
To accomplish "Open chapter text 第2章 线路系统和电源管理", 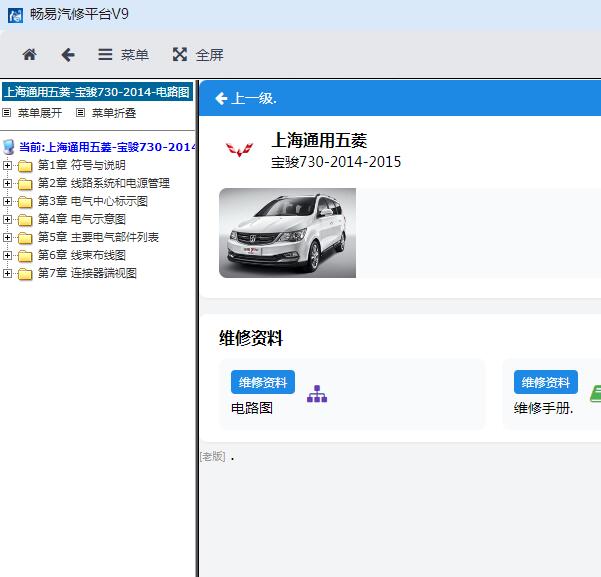I will click(103, 183).
